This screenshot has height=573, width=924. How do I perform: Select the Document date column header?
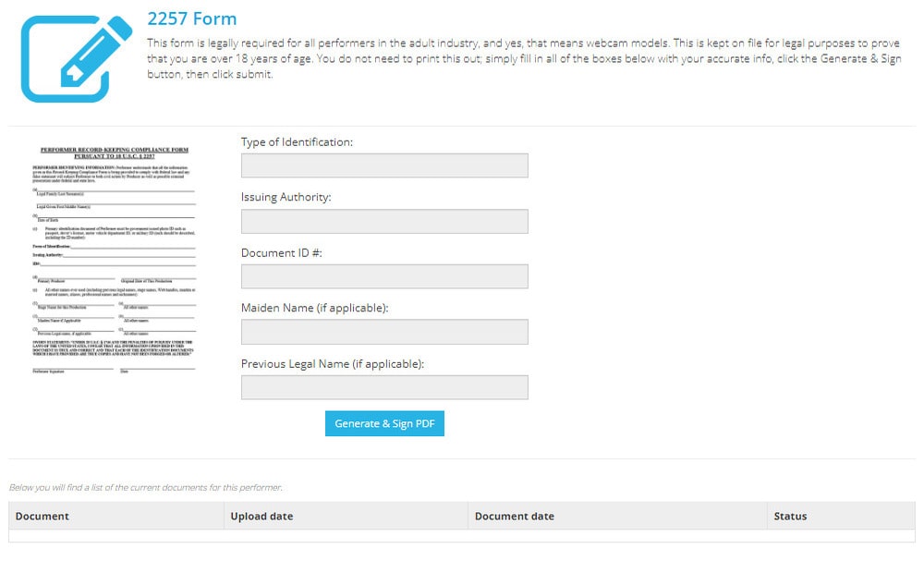coord(515,516)
